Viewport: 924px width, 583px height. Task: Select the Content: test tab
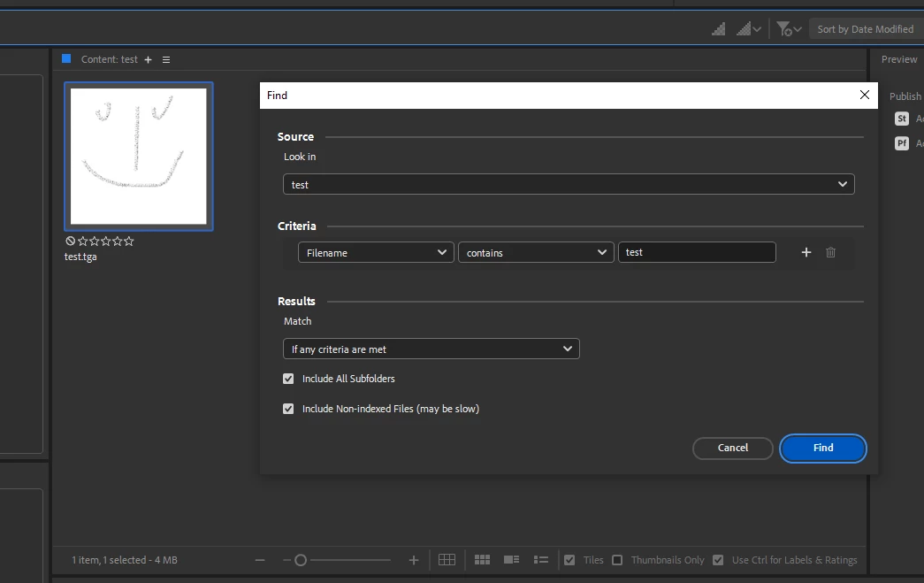point(109,59)
